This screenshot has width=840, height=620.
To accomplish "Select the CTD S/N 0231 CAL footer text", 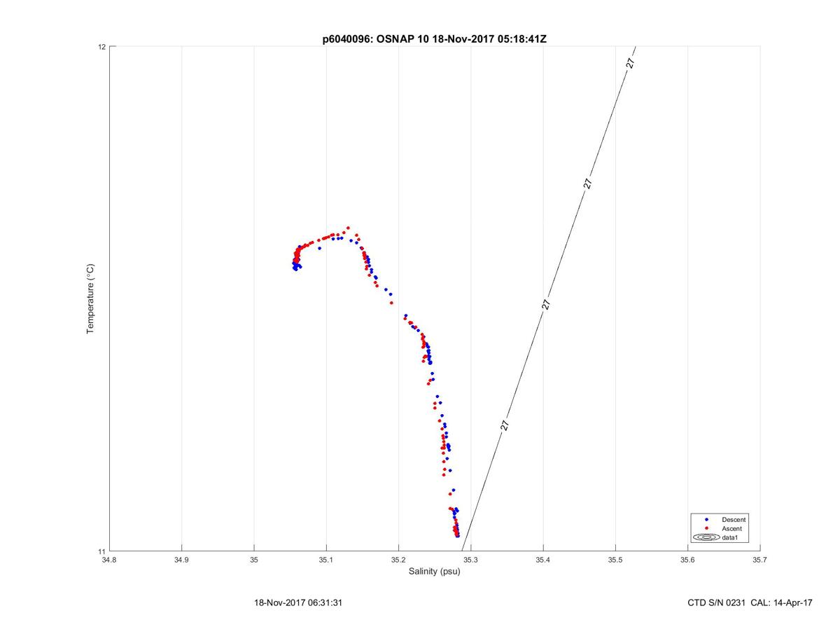I will pyautogui.click(x=750, y=602).
